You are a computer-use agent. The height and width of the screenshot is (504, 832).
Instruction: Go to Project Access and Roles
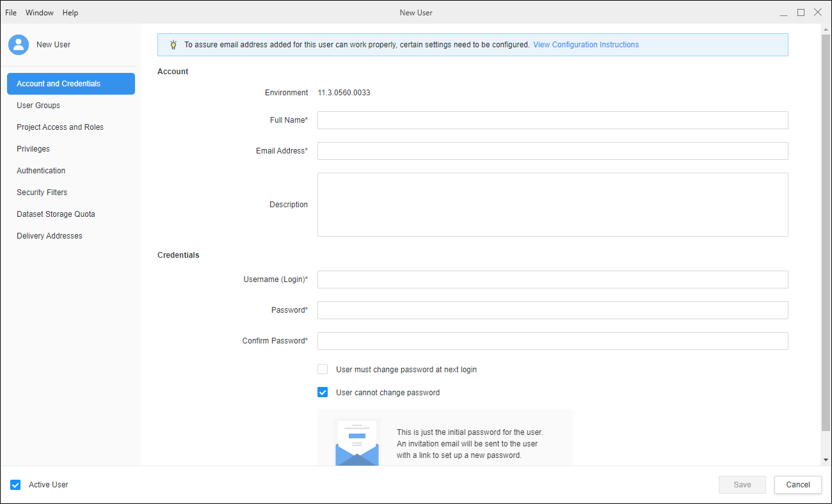coord(60,127)
